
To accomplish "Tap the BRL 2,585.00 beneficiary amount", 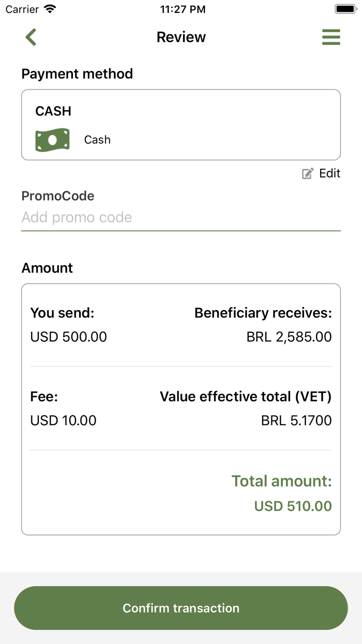I will tap(289, 337).
